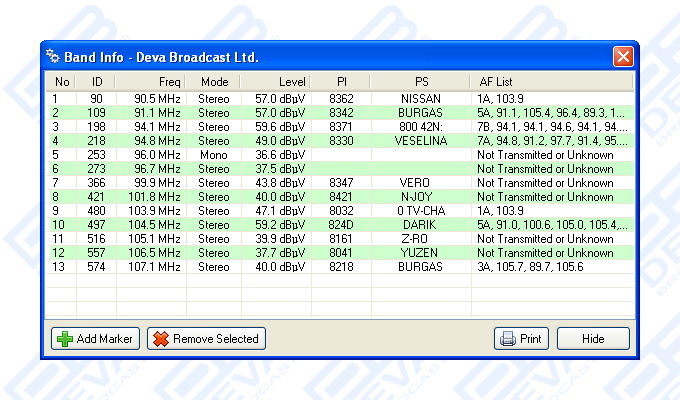Image resolution: width=680 pixels, height=400 pixels.
Task: Select the BURGAS 91.1 MHz row
Action: pos(340,114)
